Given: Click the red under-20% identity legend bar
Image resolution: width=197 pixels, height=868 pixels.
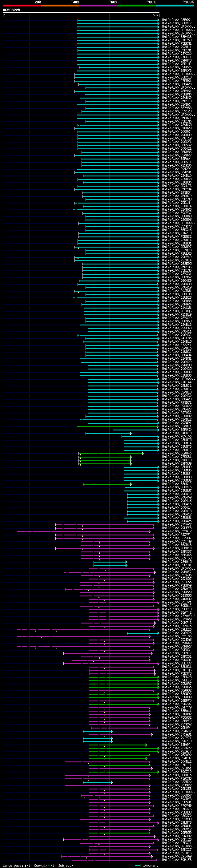Looking at the screenshot, I should pos(22,6).
